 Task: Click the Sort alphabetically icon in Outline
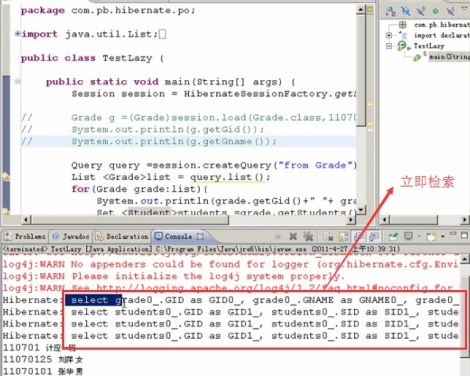tap(390, 11)
